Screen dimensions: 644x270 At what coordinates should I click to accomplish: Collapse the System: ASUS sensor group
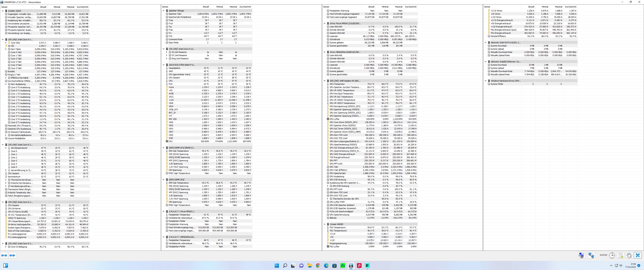point(3,11)
